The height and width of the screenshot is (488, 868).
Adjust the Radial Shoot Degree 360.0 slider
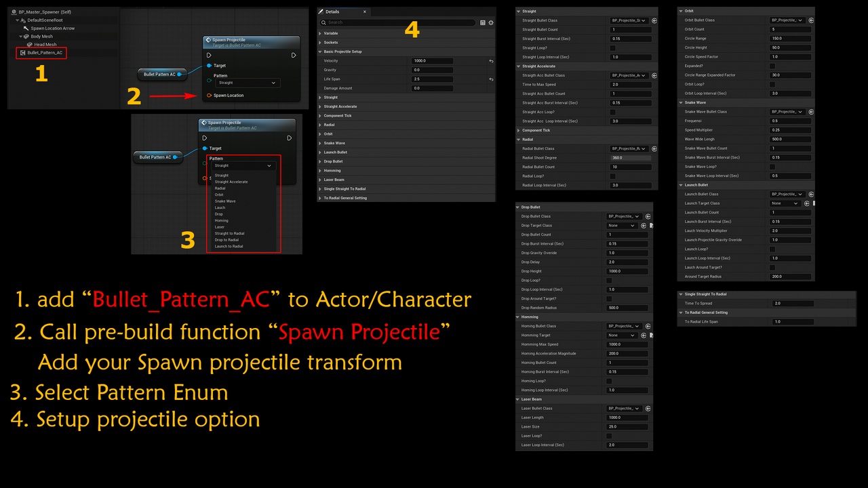coord(630,158)
